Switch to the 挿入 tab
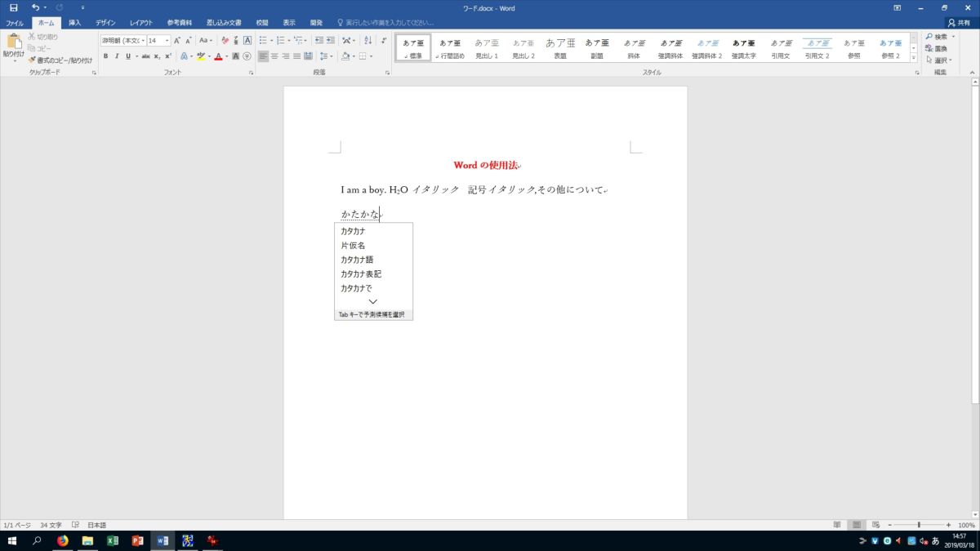 point(74,23)
